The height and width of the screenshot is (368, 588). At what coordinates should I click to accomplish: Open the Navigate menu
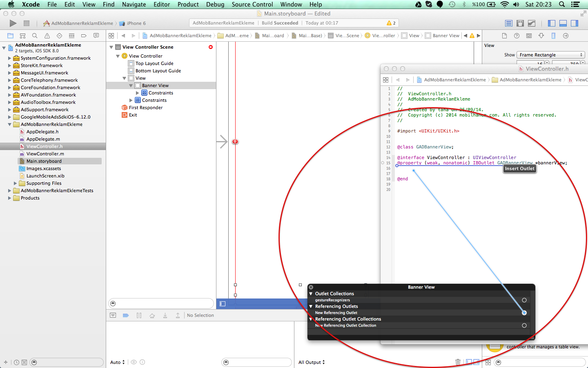(134, 4)
